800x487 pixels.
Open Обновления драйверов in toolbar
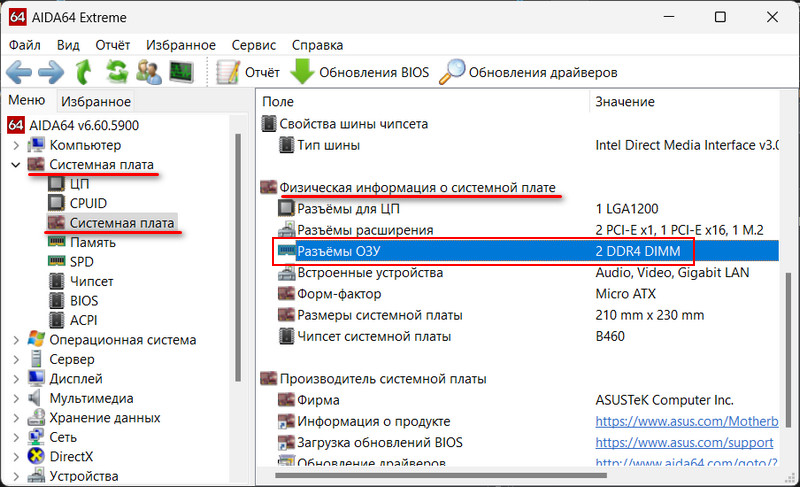tap(528, 72)
